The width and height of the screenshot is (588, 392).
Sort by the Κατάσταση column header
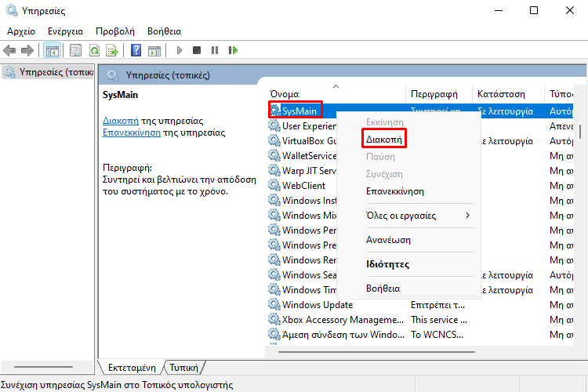tap(508, 94)
